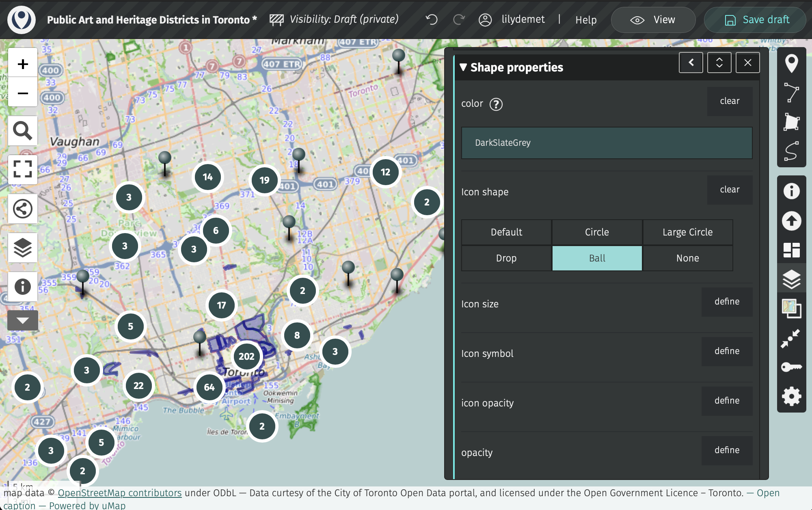Click the DarkSlateGrey color field

(607, 143)
